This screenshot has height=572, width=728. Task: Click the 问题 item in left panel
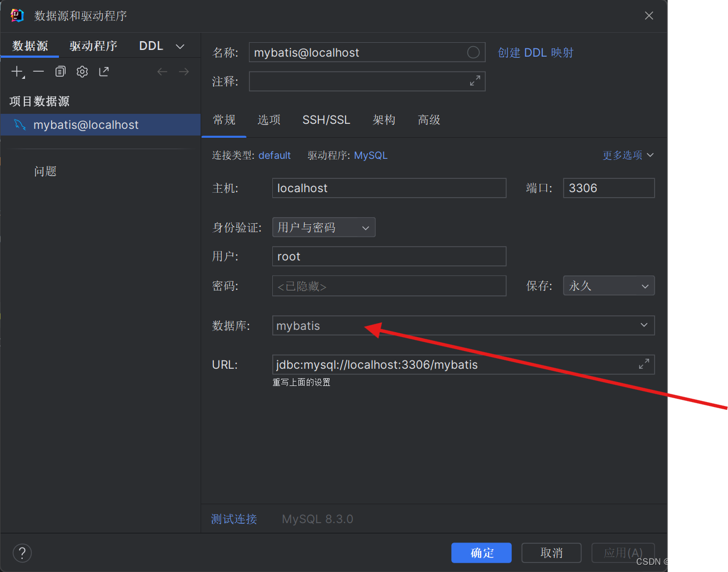tap(45, 171)
